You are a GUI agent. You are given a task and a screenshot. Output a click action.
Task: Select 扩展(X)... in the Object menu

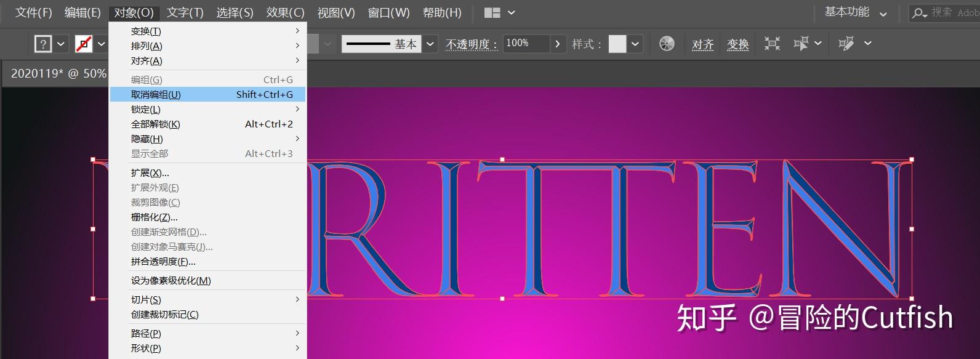pos(150,173)
